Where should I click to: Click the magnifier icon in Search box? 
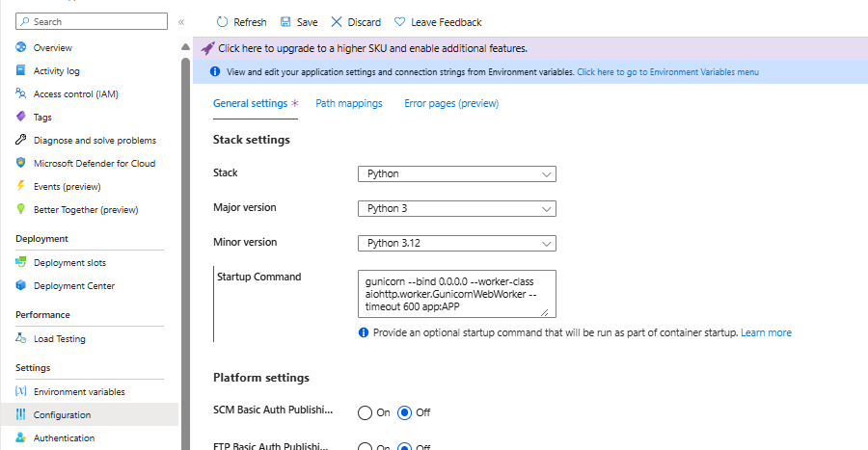click(25, 21)
